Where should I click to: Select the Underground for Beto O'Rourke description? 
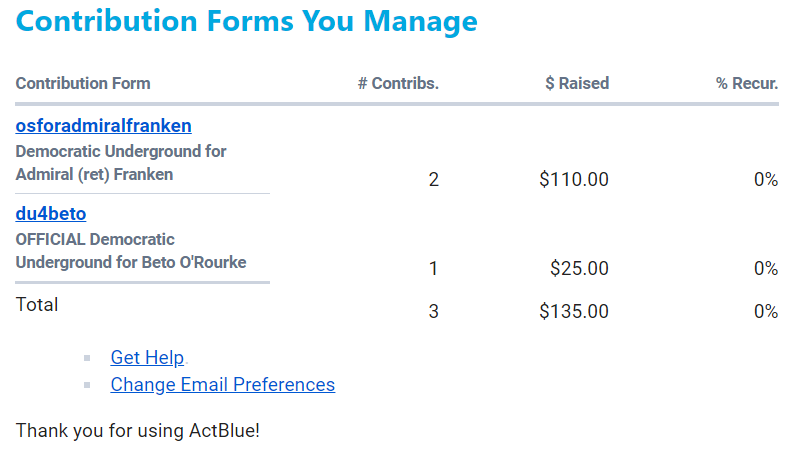click(131, 262)
